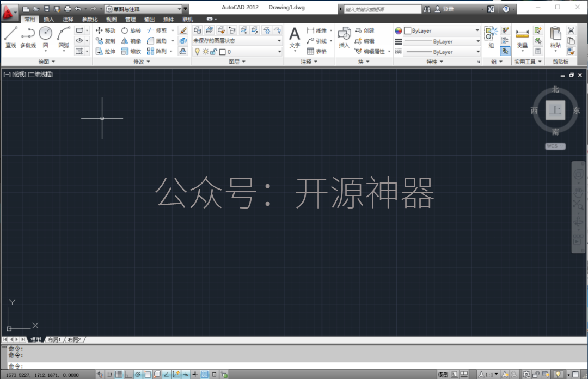This screenshot has height=379, width=588.
Task: Open the ByLayer color dropdown
Action: pos(442,30)
